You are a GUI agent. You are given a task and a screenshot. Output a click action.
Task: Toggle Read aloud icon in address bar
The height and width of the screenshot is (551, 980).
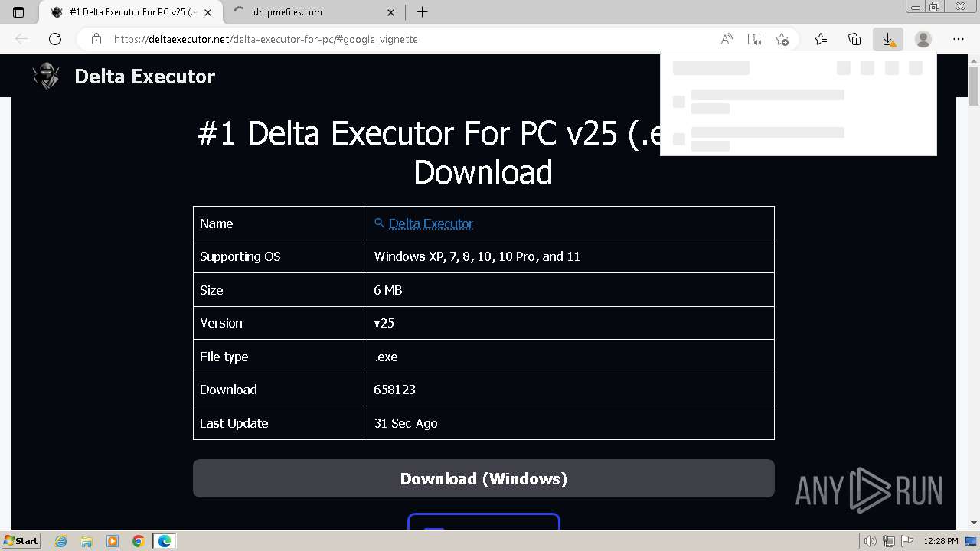tap(727, 39)
